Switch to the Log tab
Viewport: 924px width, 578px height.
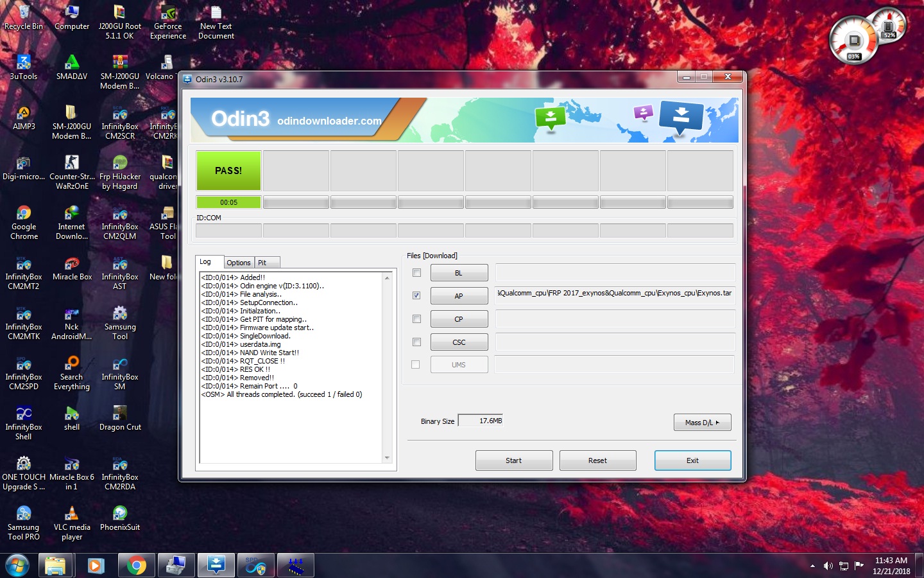click(x=209, y=262)
